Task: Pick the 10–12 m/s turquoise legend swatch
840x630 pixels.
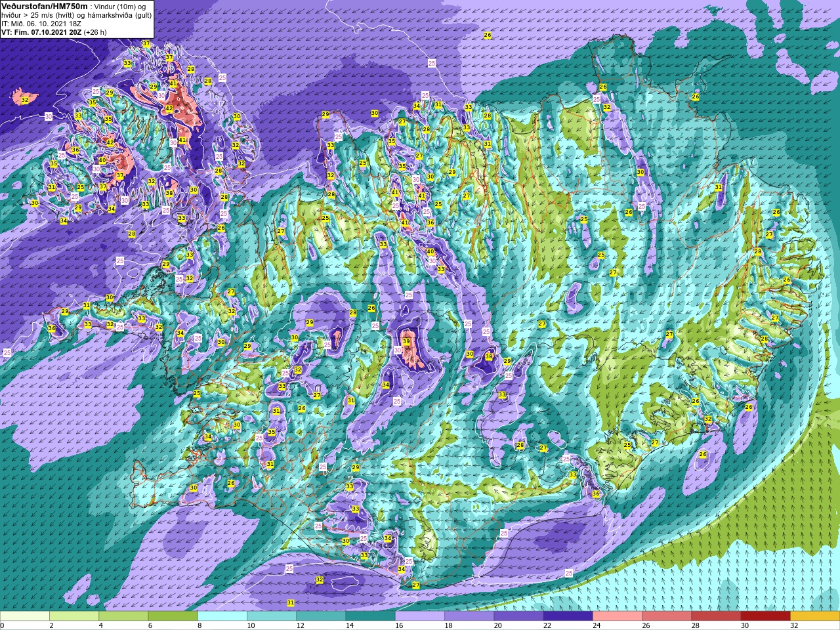Action: pos(272,616)
